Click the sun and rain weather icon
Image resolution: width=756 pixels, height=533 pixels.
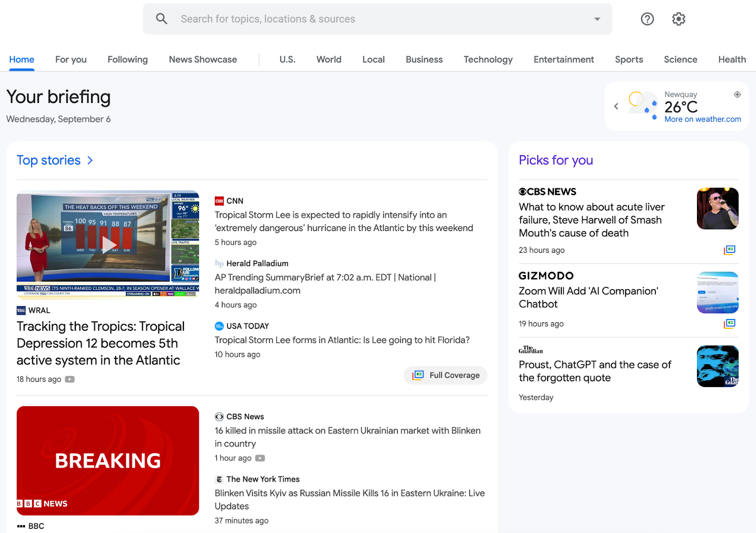(x=643, y=106)
